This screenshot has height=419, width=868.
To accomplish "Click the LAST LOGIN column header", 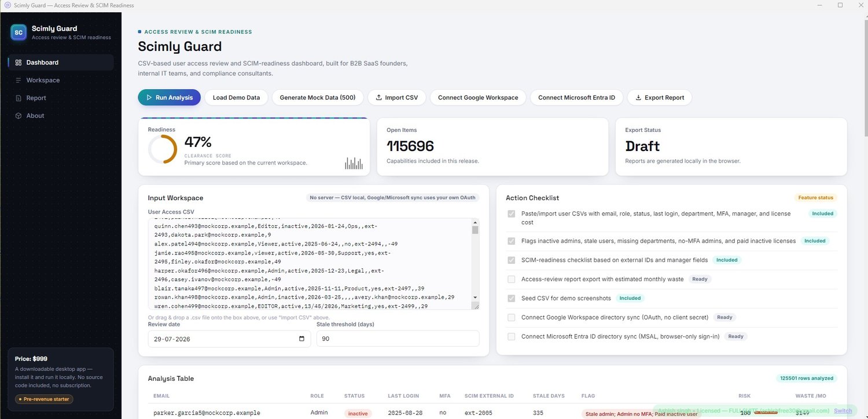I will pos(403,396).
